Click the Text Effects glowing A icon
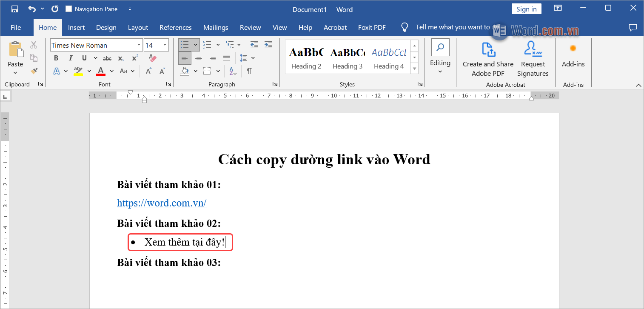Viewport: 644px width, 309px height. (x=57, y=71)
